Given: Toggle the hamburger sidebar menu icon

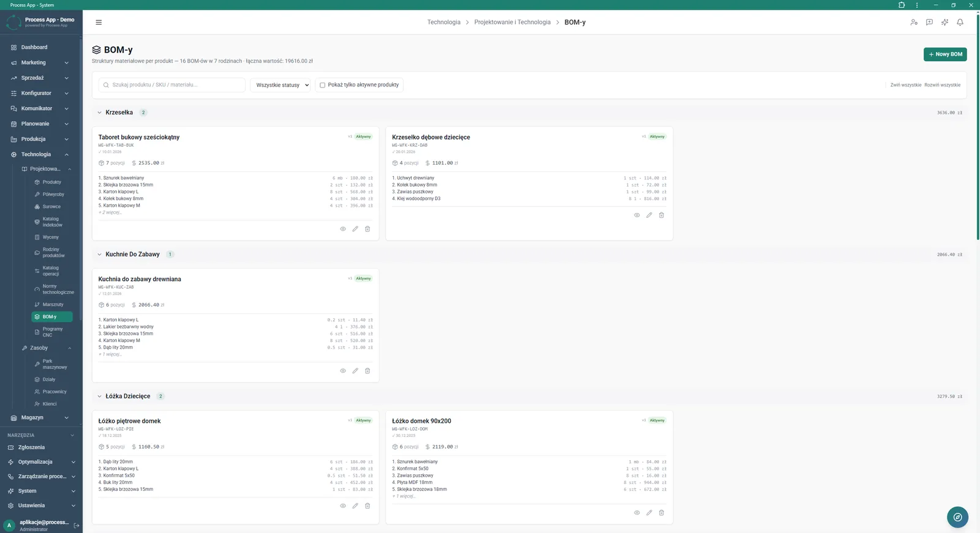Looking at the screenshot, I should click(99, 23).
